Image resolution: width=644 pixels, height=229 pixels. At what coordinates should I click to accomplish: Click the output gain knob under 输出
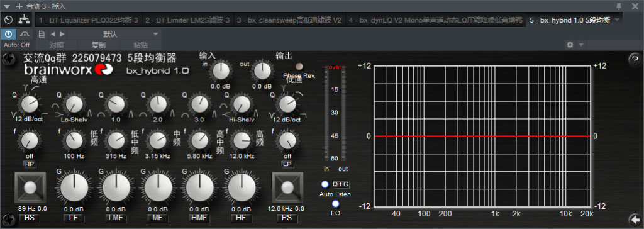262,72
